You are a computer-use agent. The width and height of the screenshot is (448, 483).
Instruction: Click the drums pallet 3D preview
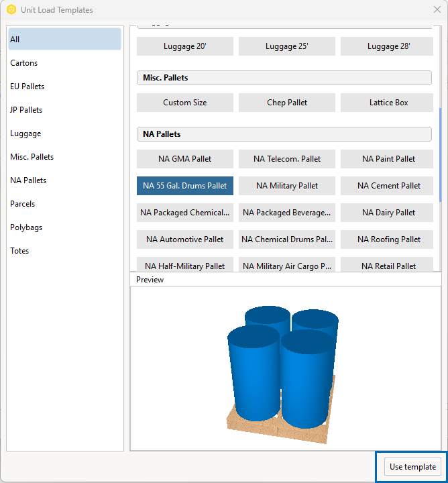point(281,374)
